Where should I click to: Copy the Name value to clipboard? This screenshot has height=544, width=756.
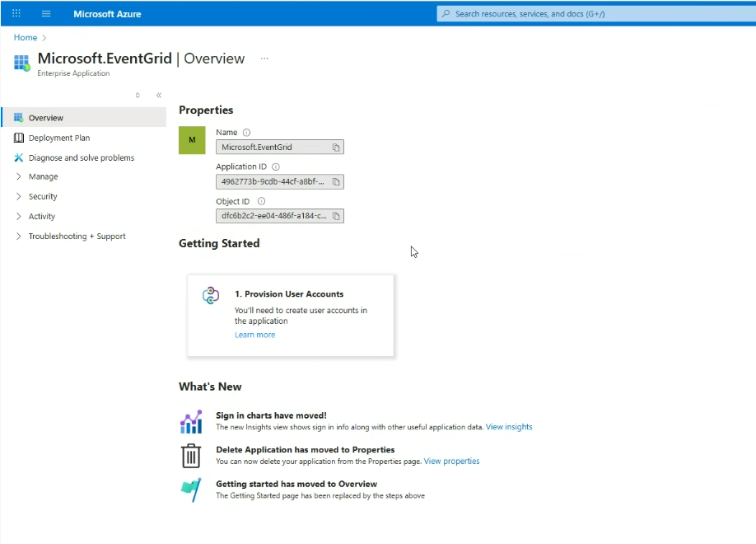point(336,148)
